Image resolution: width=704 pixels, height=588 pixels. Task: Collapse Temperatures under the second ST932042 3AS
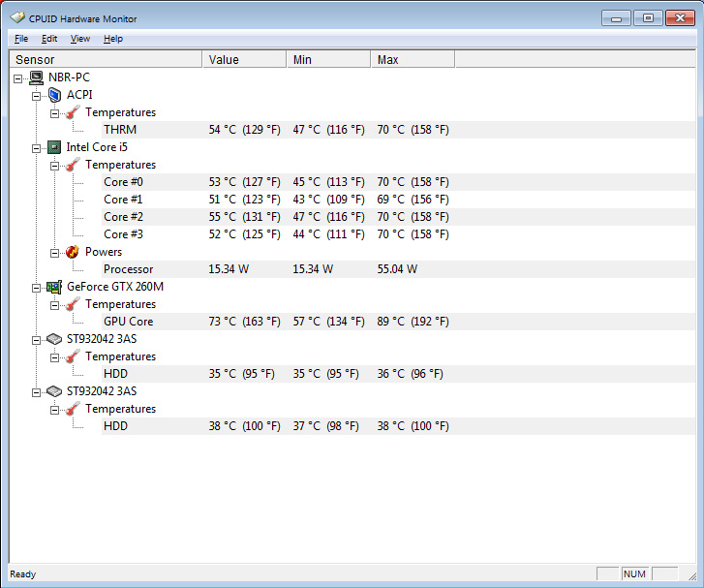54,411
